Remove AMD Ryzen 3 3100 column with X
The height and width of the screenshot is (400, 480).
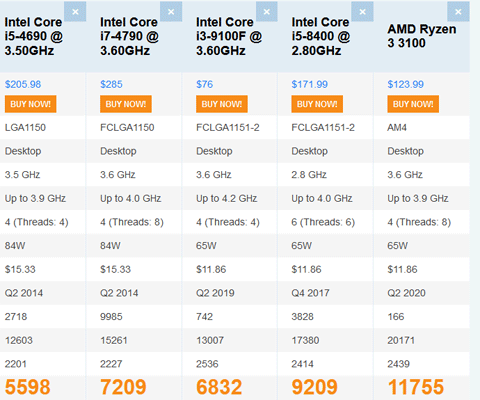tap(458, 12)
